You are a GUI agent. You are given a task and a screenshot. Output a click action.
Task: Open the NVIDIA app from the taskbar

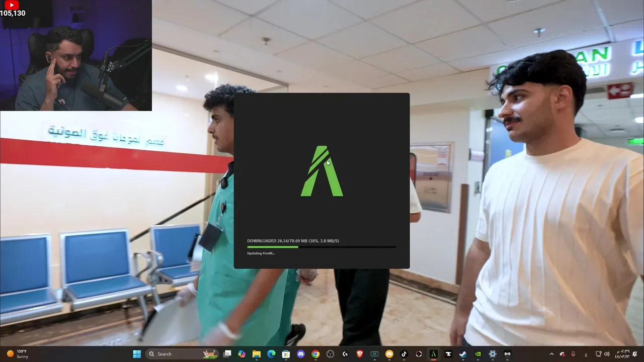477,354
